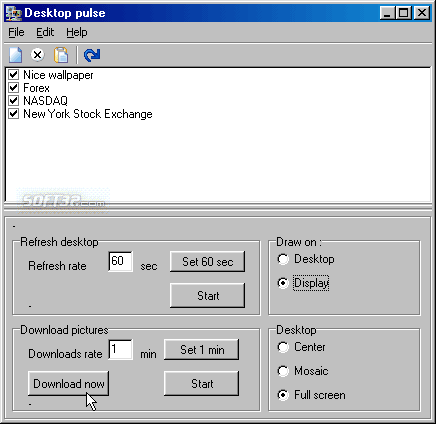Select the Desktop radio button under Draw on
The image size is (436, 424).
283,259
